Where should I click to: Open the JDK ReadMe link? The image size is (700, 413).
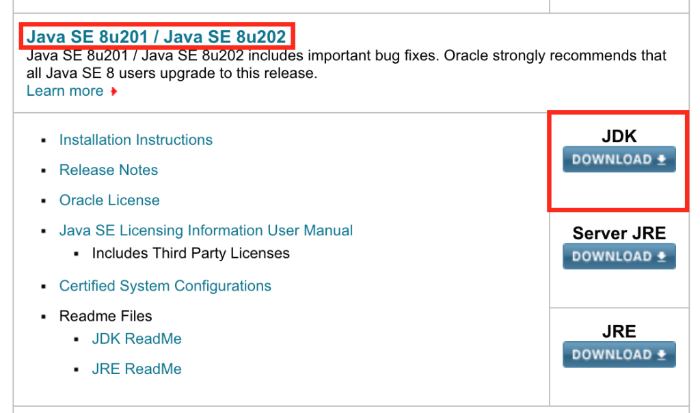point(137,339)
